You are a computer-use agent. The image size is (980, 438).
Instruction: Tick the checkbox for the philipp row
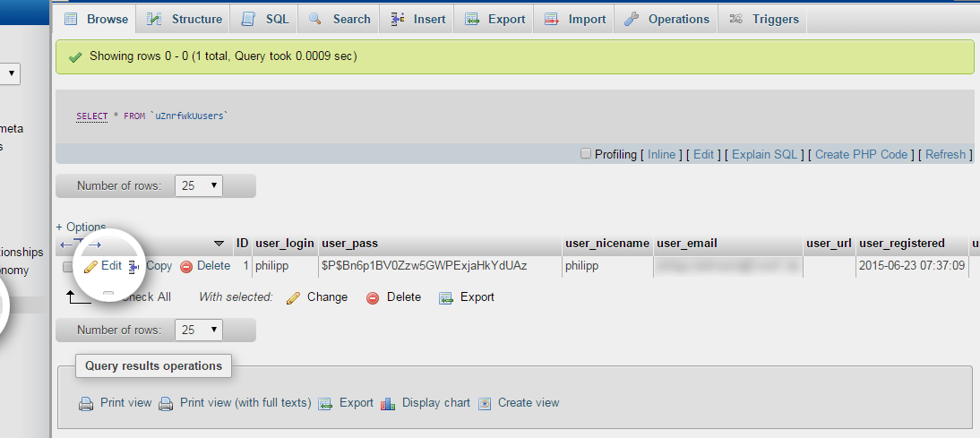67,267
